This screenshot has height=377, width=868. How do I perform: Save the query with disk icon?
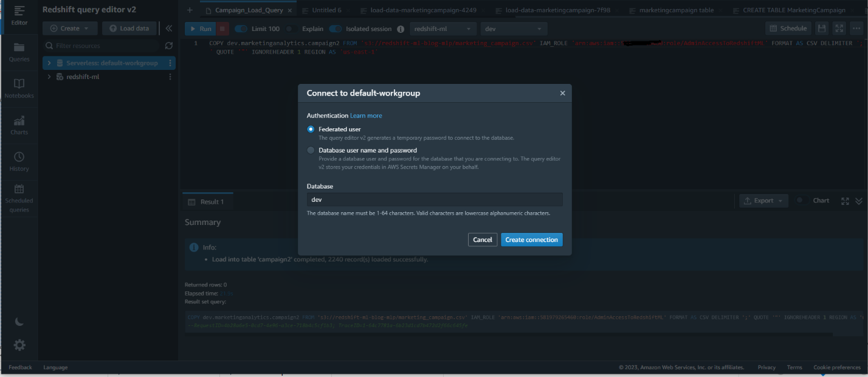coord(822,28)
